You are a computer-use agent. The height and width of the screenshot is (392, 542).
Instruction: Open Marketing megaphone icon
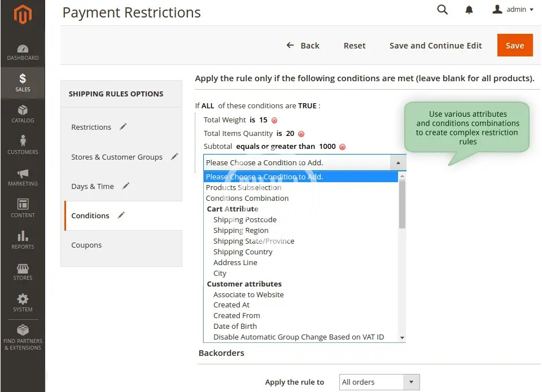tap(23, 174)
